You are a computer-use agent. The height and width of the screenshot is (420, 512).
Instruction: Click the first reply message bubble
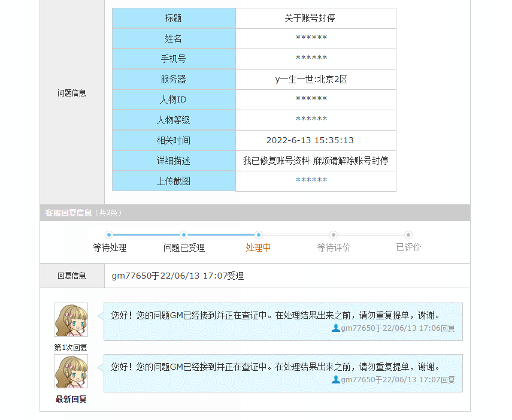(283, 322)
